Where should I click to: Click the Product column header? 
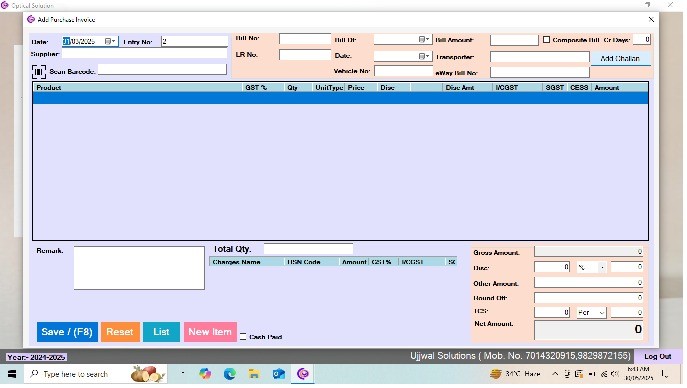coord(138,88)
